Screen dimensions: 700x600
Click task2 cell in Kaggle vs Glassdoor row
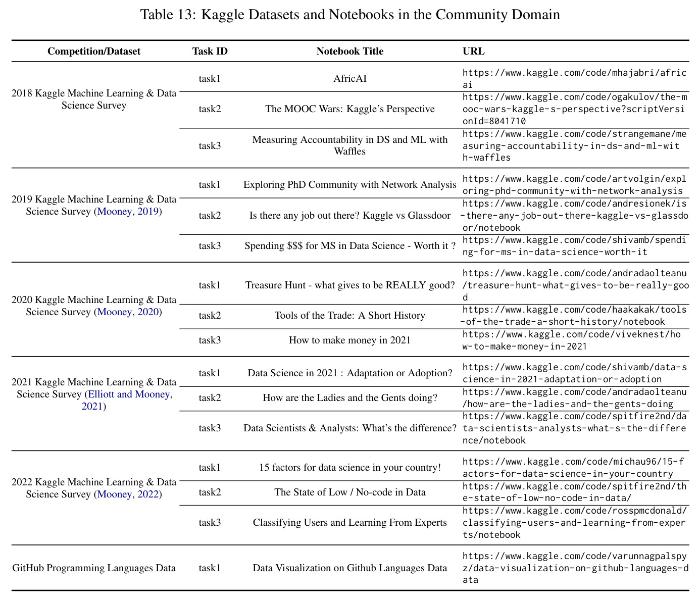(210, 216)
